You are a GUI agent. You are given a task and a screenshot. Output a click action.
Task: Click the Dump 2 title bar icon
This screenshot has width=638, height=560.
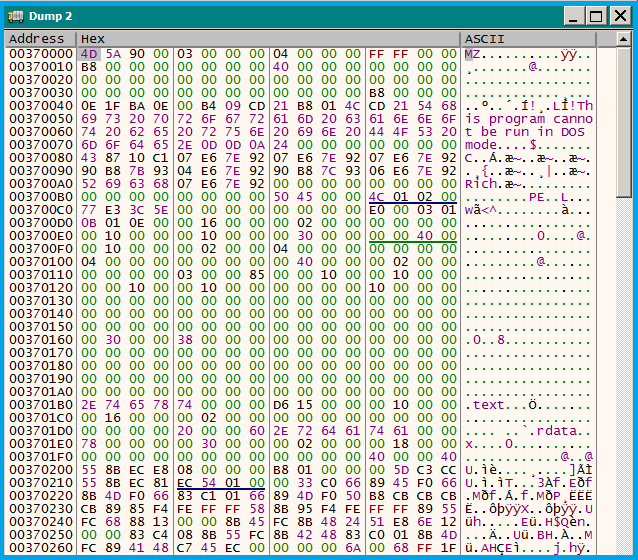16,16
